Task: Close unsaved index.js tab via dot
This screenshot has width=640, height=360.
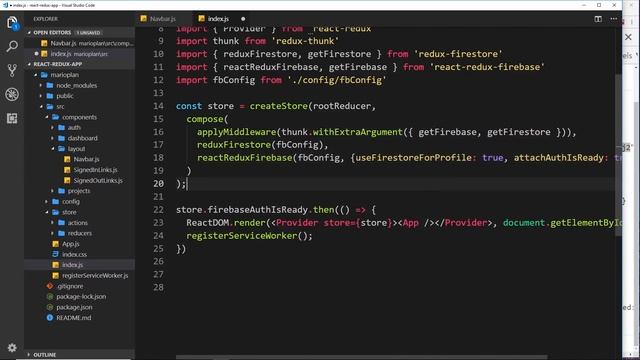Action: tap(243, 19)
